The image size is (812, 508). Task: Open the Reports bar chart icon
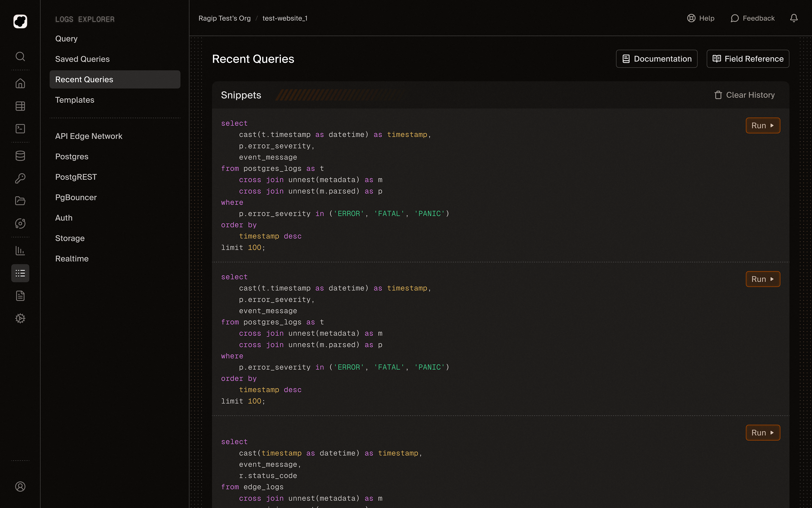[x=20, y=250]
